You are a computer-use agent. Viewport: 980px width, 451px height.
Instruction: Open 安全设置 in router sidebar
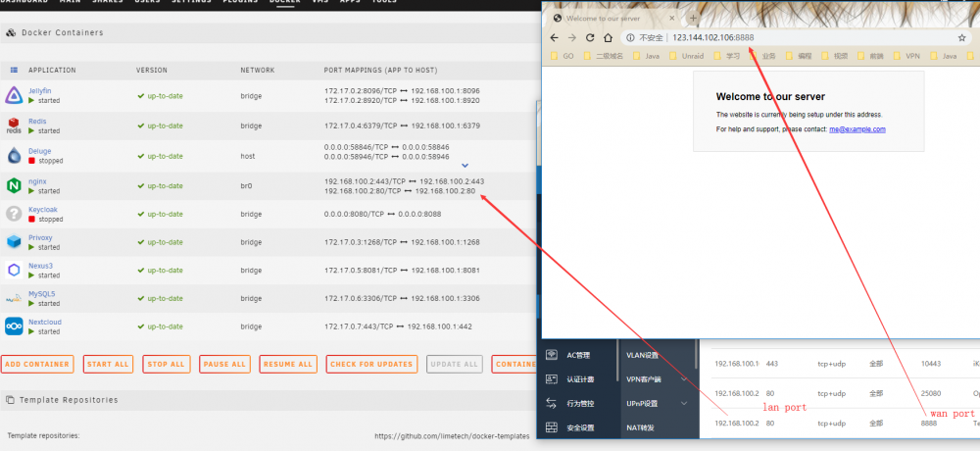coord(580,427)
